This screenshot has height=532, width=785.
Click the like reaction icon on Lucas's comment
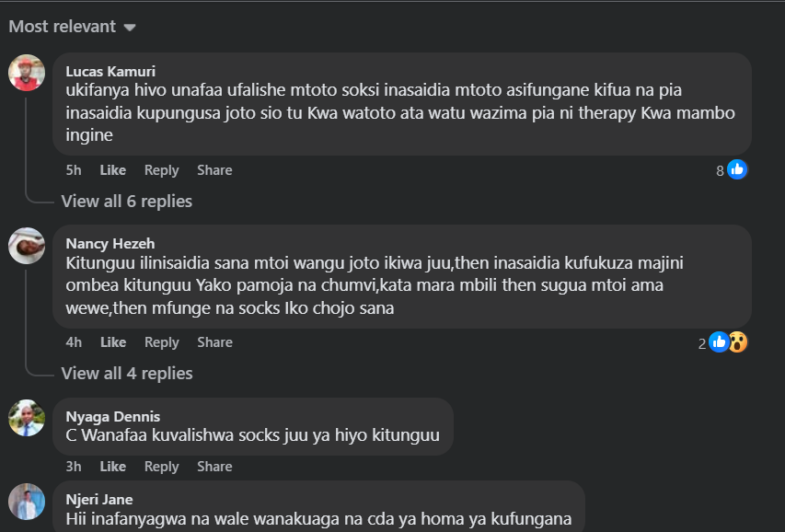(x=736, y=169)
